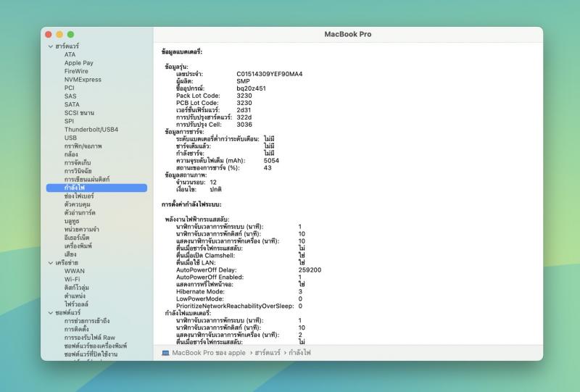This screenshot has height=392, width=580.
Task: Open ดิสก์โวลุ่ม network entry
Action: click(77, 288)
